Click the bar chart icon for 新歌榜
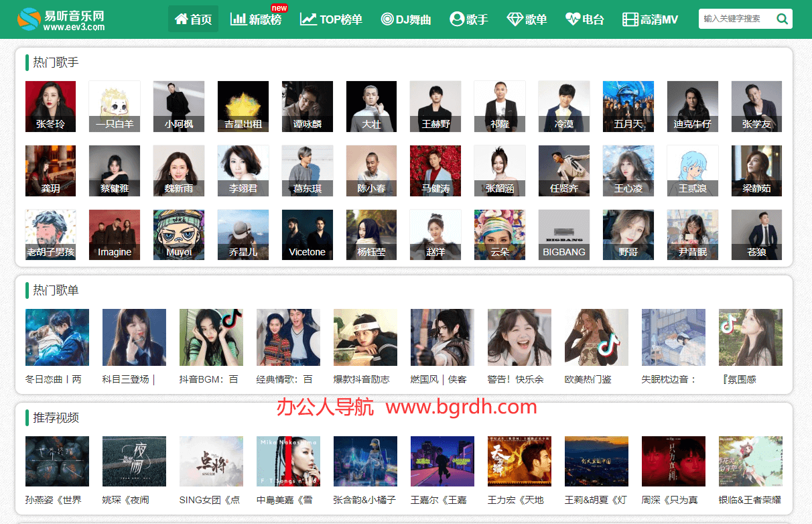Image resolution: width=812 pixels, height=524 pixels. (238, 19)
